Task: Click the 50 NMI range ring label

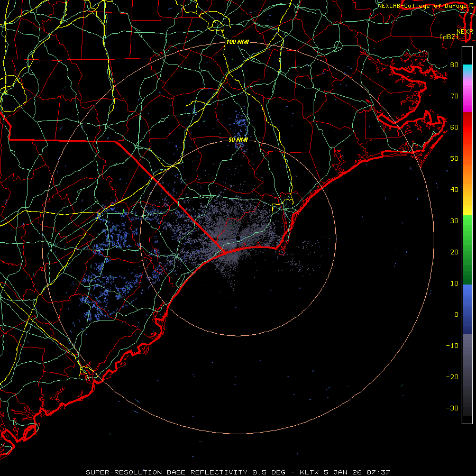Action: [238, 140]
